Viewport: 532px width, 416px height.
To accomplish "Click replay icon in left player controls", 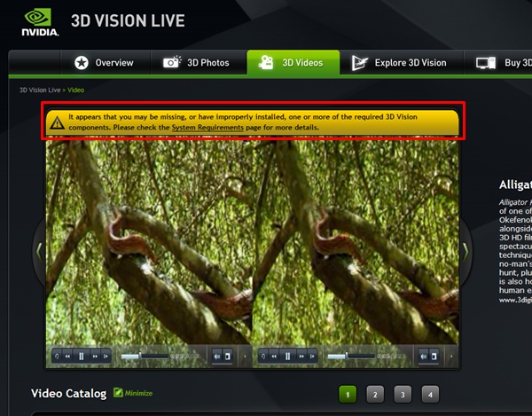I will [x=57, y=357].
